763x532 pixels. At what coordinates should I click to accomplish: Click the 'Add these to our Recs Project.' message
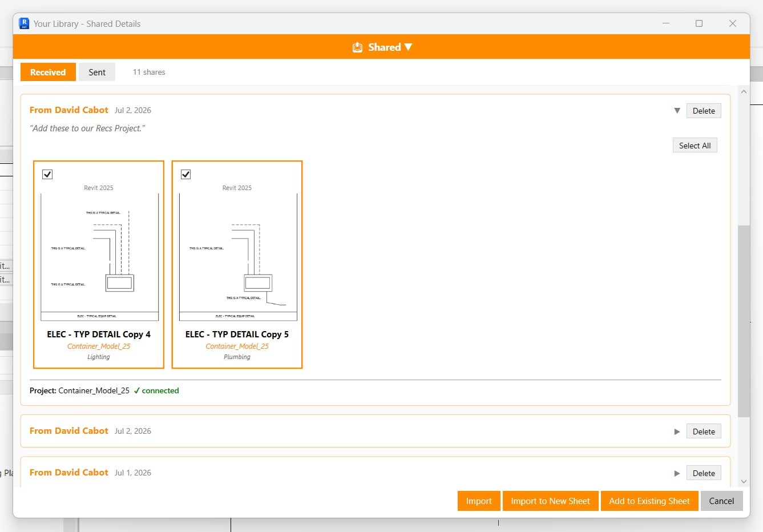click(87, 128)
